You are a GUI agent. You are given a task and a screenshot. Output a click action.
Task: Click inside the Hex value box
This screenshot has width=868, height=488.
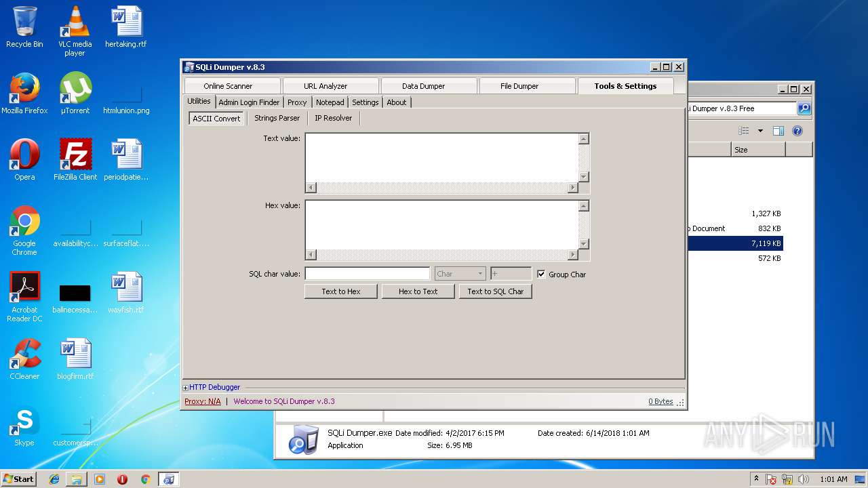(442, 224)
